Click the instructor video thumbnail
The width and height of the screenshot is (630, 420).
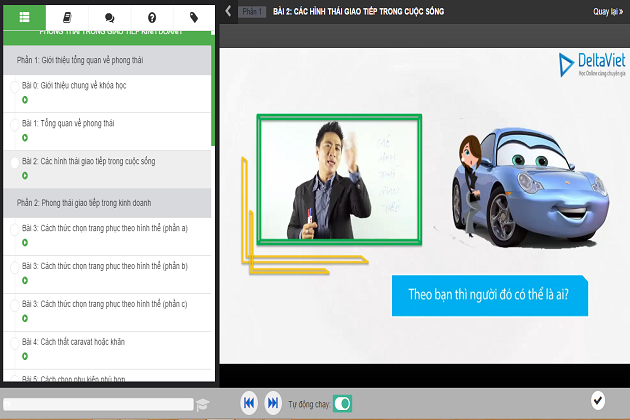(x=339, y=180)
